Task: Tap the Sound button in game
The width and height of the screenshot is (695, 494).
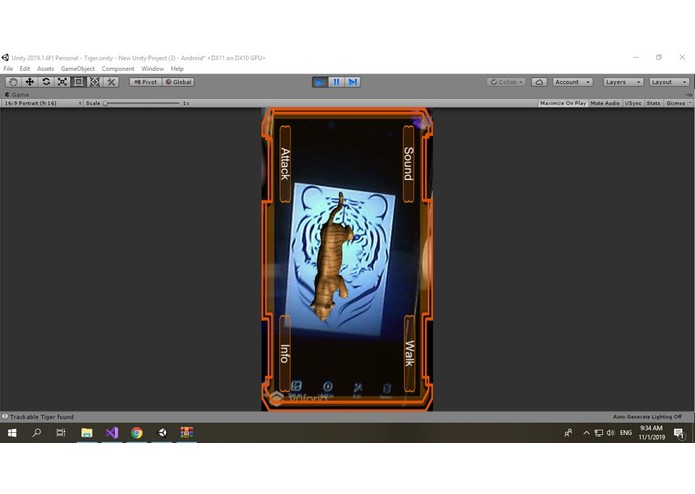Action: (408, 164)
